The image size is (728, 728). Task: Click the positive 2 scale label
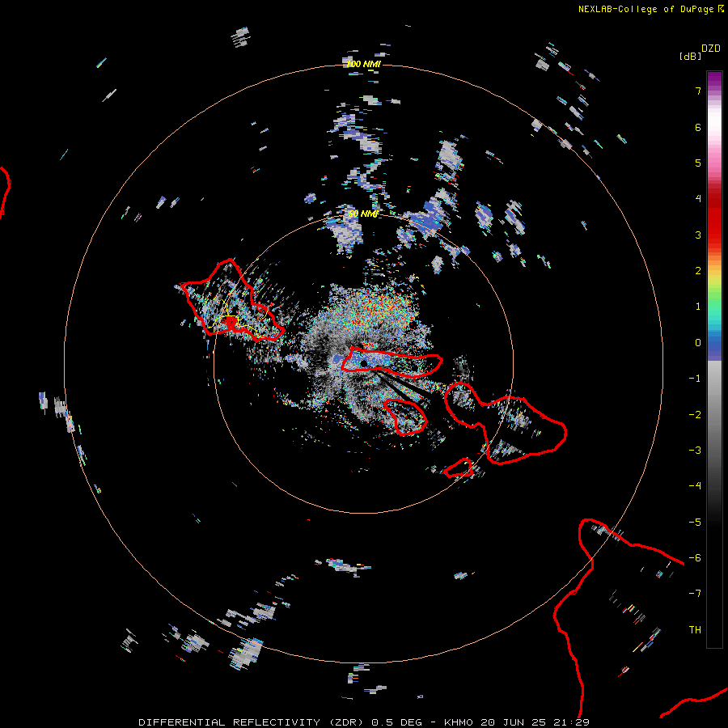pyautogui.click(x=698, y=271)
